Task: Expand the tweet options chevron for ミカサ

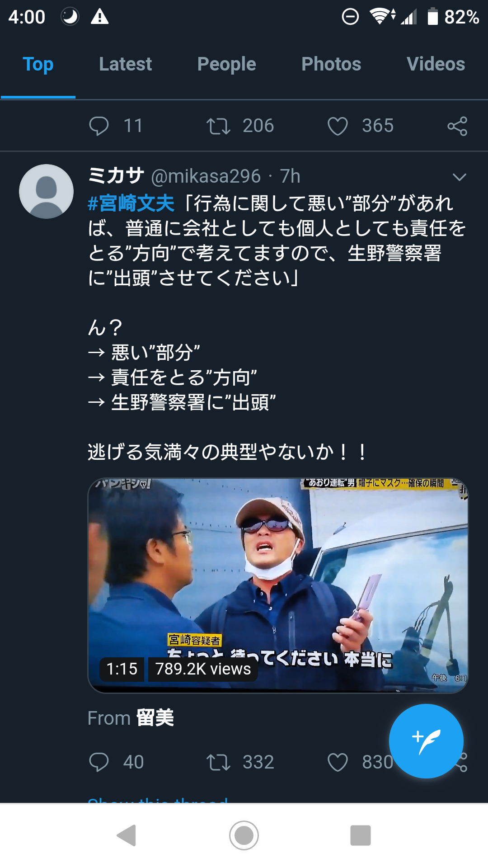Action: click(x=460, y=177)
